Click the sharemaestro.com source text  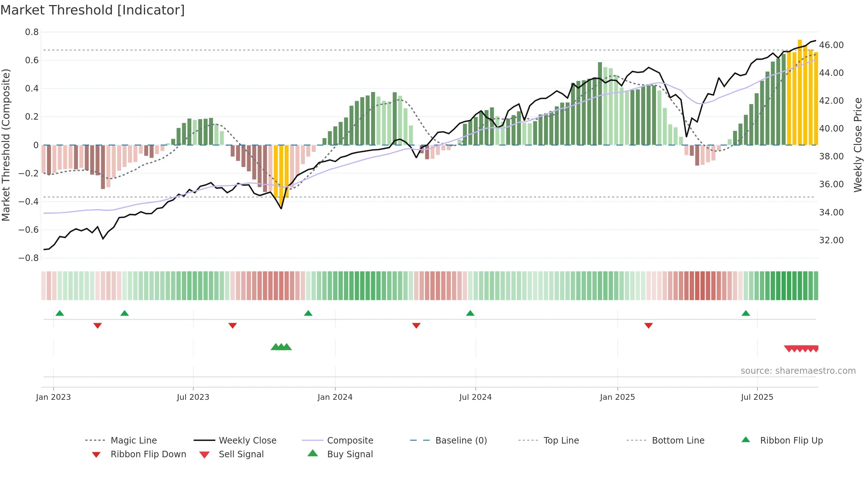coord(798,371)
